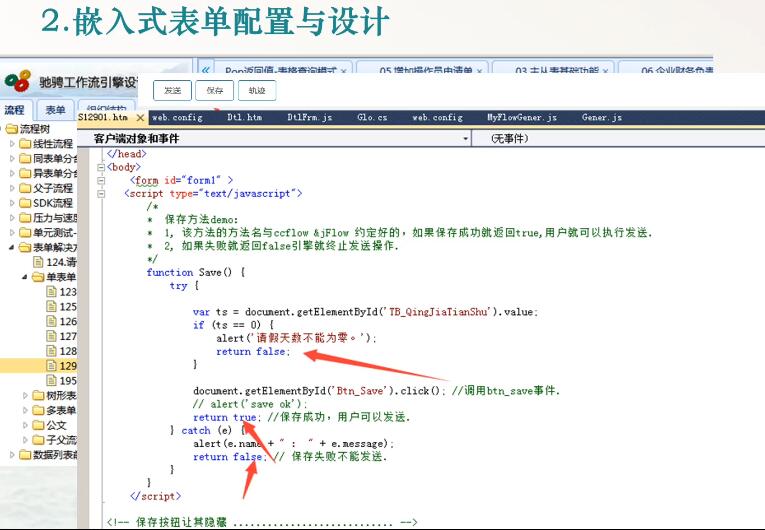Viewport: 765px width, 530px height.
Task: Open the Glo.cs tab
Action: click(372, 117)
